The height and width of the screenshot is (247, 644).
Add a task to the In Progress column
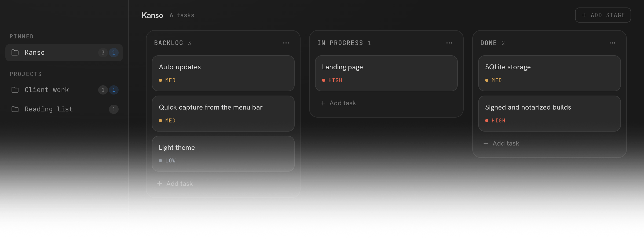338,103
